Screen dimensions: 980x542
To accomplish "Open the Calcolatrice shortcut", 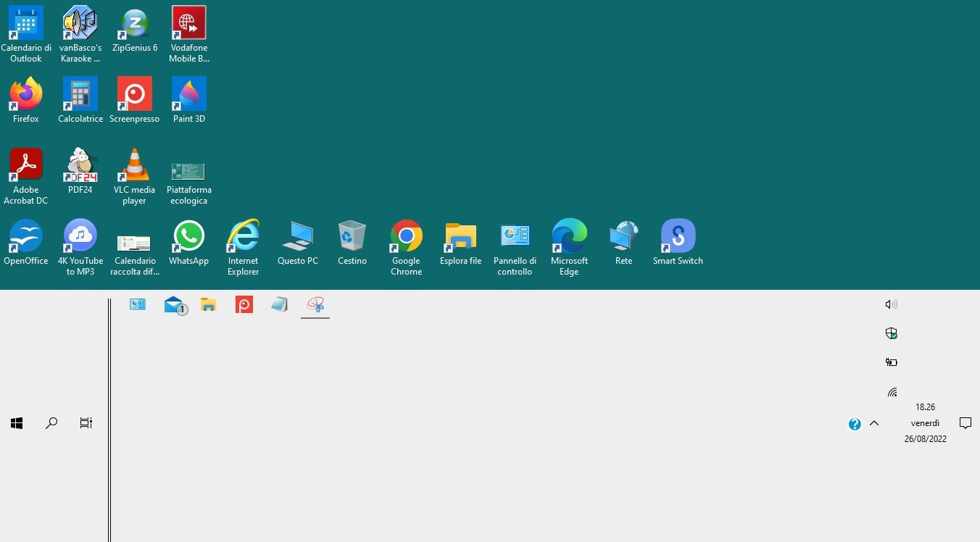I will click(x=80, y=100).
